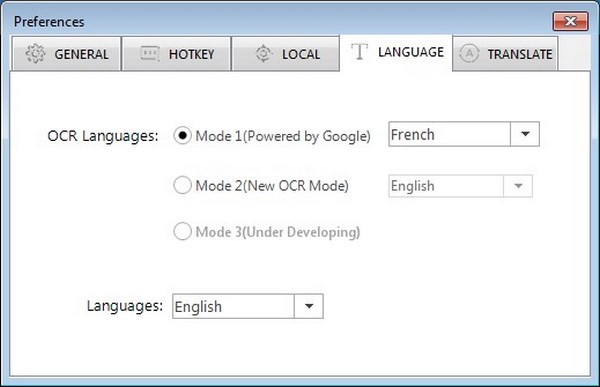600x387 pixels.
Task: Click the Mode 2 English combo box field
Action: tap(460, 186)
